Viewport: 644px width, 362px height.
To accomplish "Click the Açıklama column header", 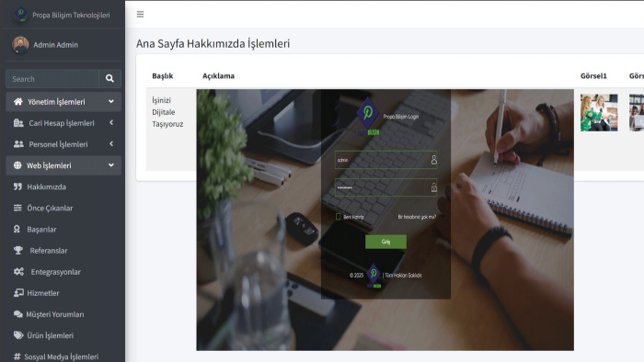I will (219, 76).
